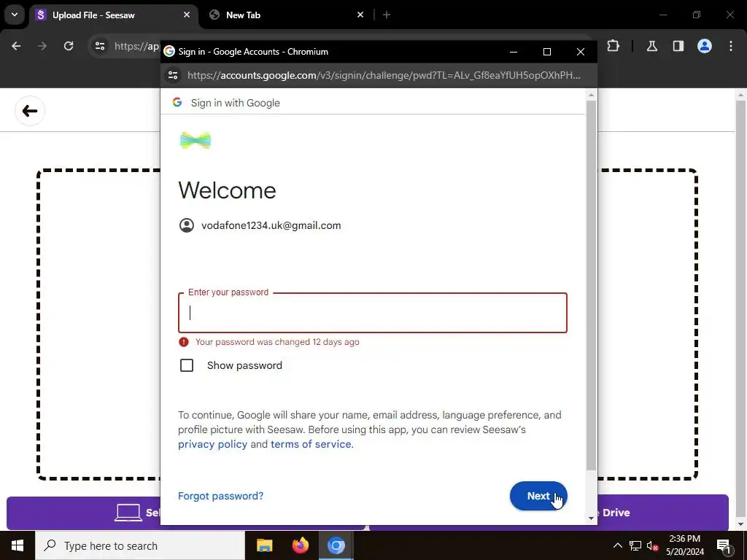Image resolution: width=747 pixels, height=560 pixels.
Task: Close the New Tab browser tab
Action: pos(360,15)
